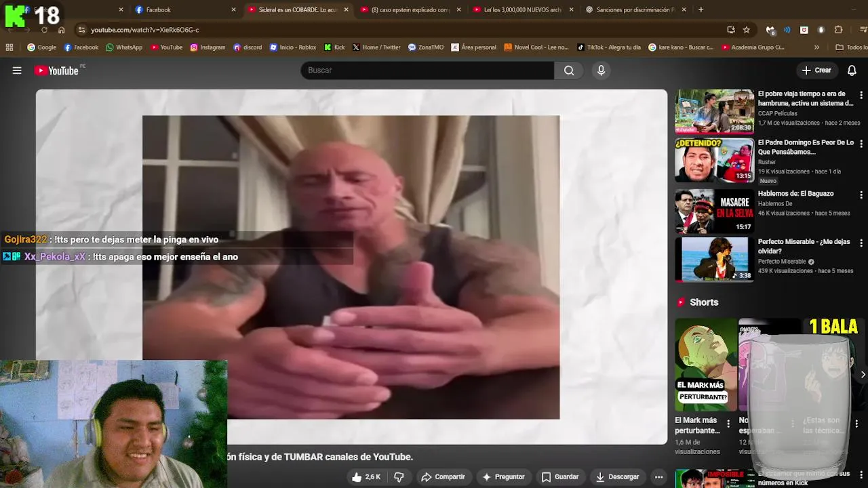Viewport: 868px width, 488px height.
Task: Open the Home / Twitter bookmark
Action: 376,47
